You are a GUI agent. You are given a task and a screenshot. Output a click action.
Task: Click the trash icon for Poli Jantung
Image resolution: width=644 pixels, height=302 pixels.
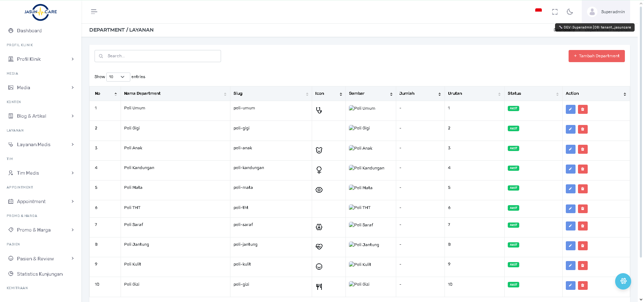point(582,246)
